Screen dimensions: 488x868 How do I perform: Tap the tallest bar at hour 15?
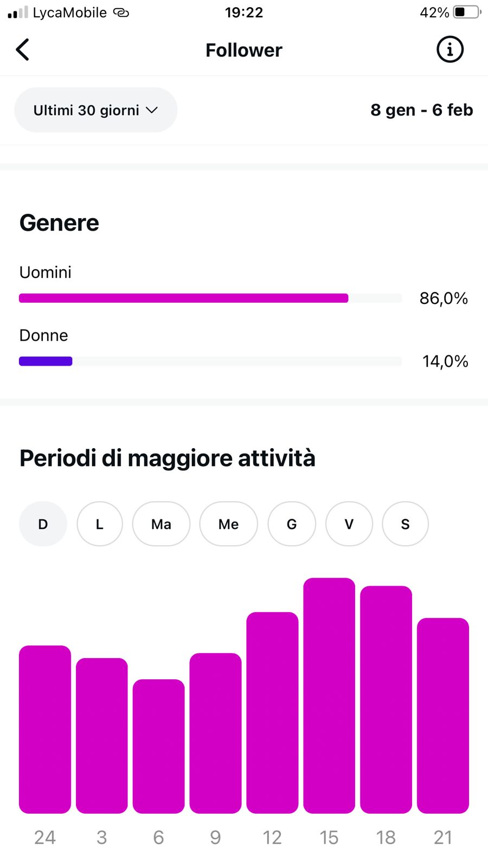pyautogui.click(x=329, y=695)
